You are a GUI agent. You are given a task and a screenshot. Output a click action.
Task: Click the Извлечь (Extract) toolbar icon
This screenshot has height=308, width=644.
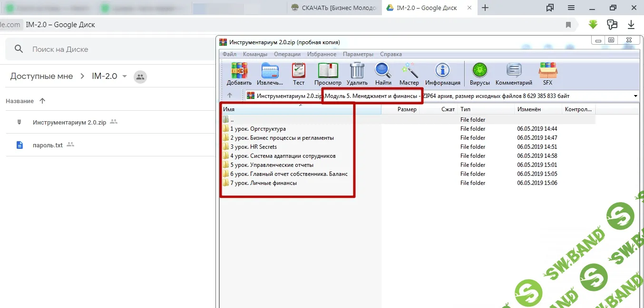(x=270, y=71)
